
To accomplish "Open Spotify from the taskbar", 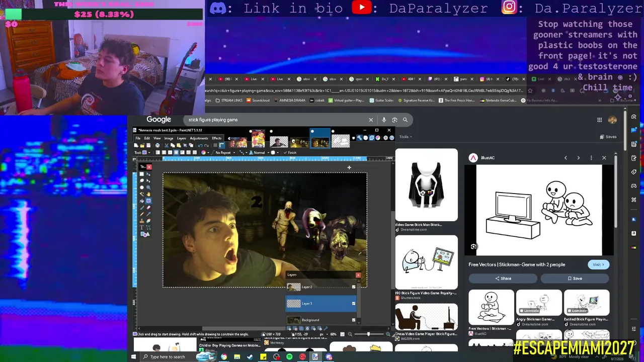I will (x=289, y=357).
